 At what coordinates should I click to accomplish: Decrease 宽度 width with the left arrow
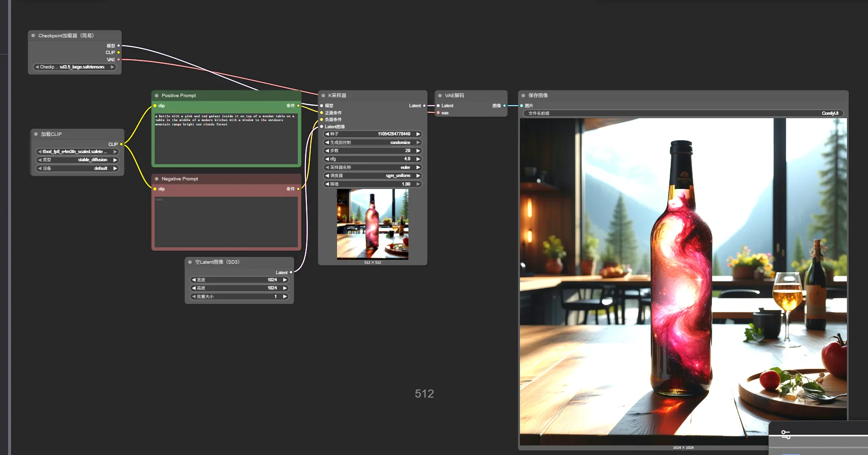[x=193, y=280]
